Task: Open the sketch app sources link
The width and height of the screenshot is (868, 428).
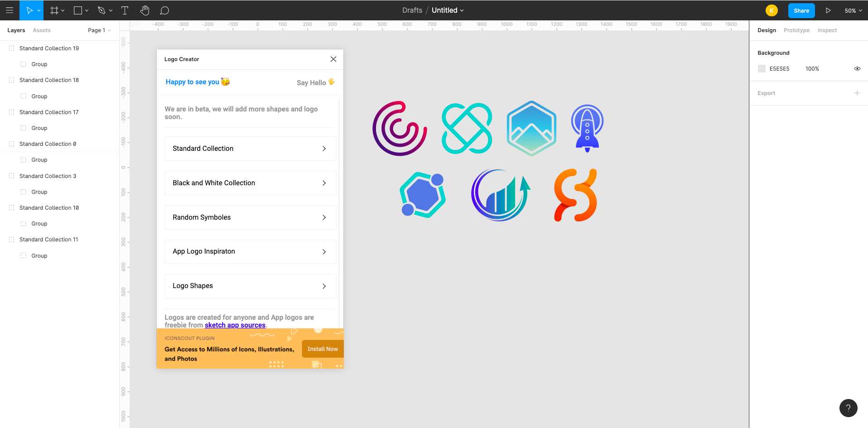Action: (235, 325)
